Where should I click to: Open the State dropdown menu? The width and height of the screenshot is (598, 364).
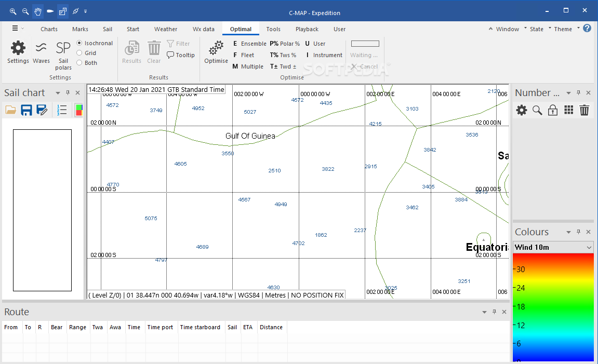(x=540, y=29)
